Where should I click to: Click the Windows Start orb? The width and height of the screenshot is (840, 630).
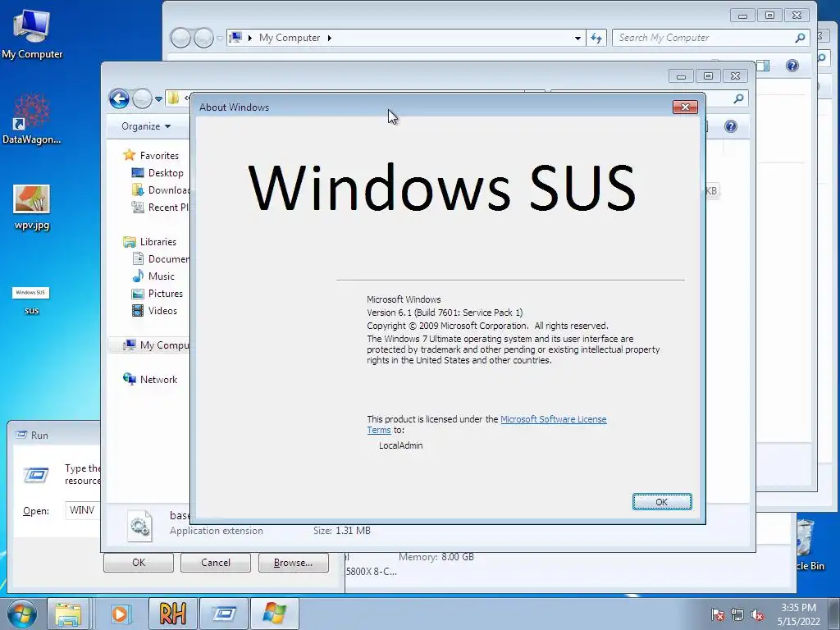click(x=22, y=614)
